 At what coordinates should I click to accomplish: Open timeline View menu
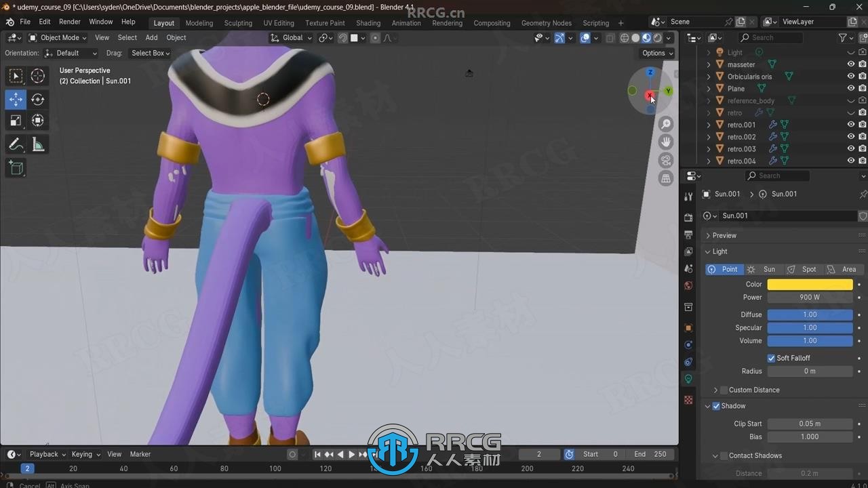[115, 454]
